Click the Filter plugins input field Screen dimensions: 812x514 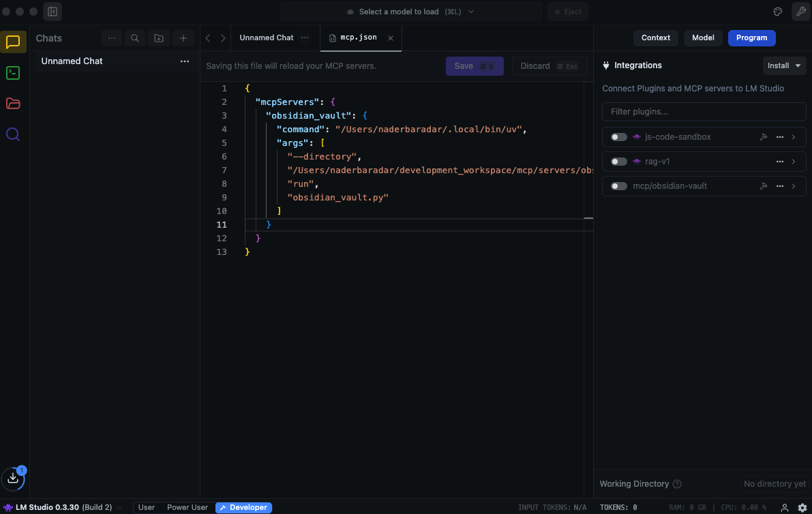click(704, 112)
